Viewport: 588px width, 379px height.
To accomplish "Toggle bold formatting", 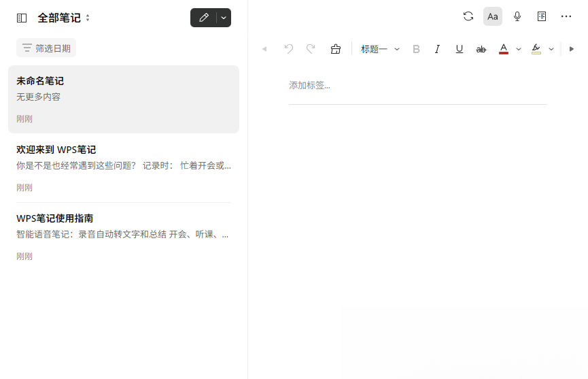I will [416, 49].
